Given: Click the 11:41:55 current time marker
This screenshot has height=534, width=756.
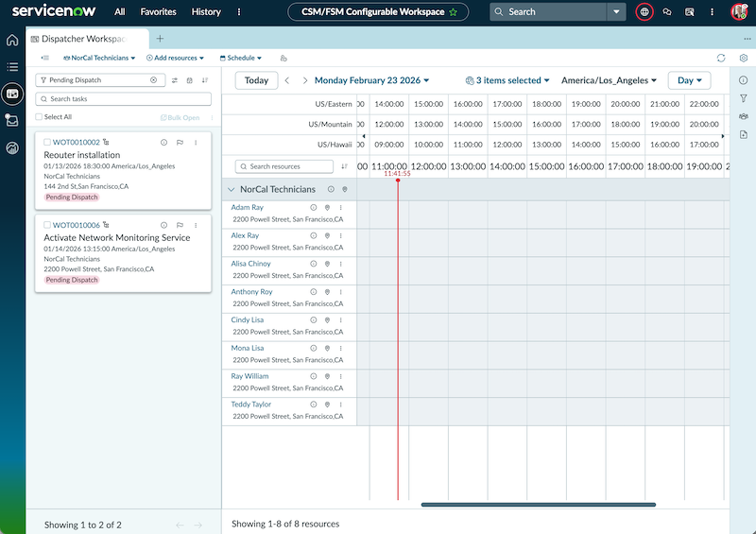Looking at the screenshot, I should pos(397,174).
